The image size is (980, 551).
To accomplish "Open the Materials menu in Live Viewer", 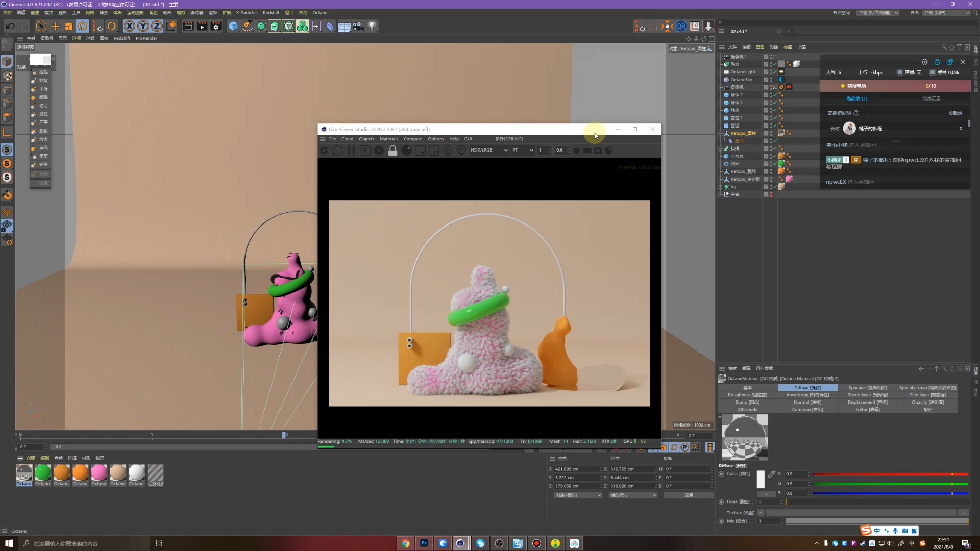I will 388,138.
